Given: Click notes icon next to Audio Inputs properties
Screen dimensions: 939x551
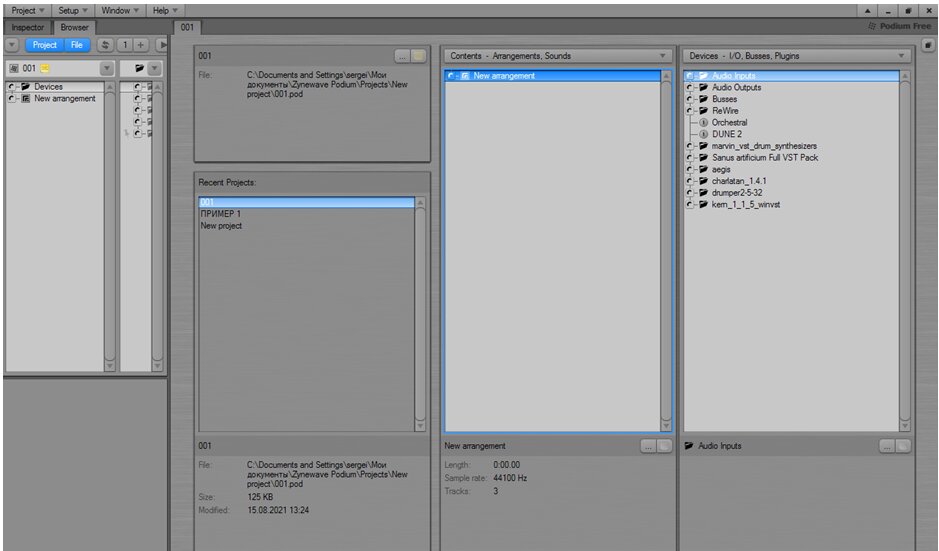Looking at the screenshot, I should (903, 446).
